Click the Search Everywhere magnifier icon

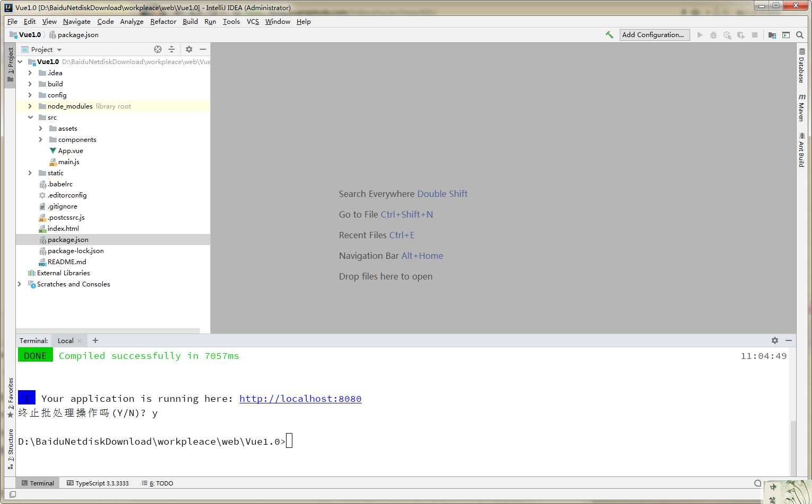pyautogui.click(x=800, y=35)
